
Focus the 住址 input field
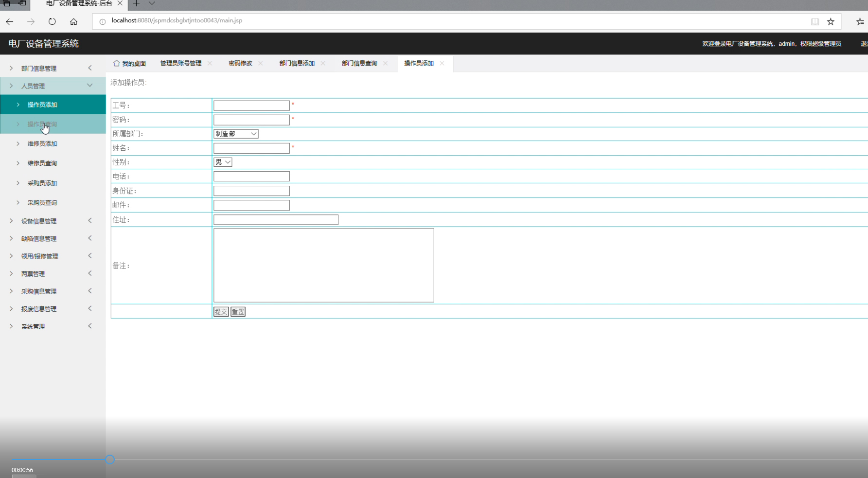click(x=276, y=219)
